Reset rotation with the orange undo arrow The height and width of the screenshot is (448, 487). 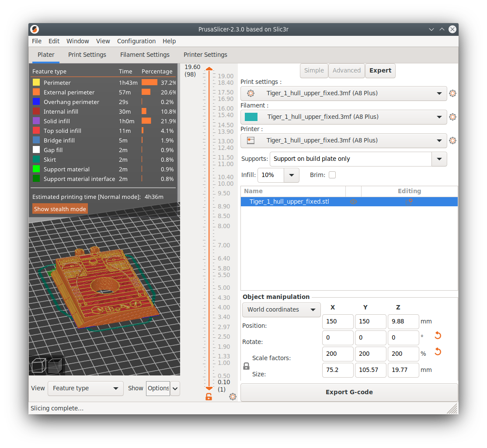point(438,335)
